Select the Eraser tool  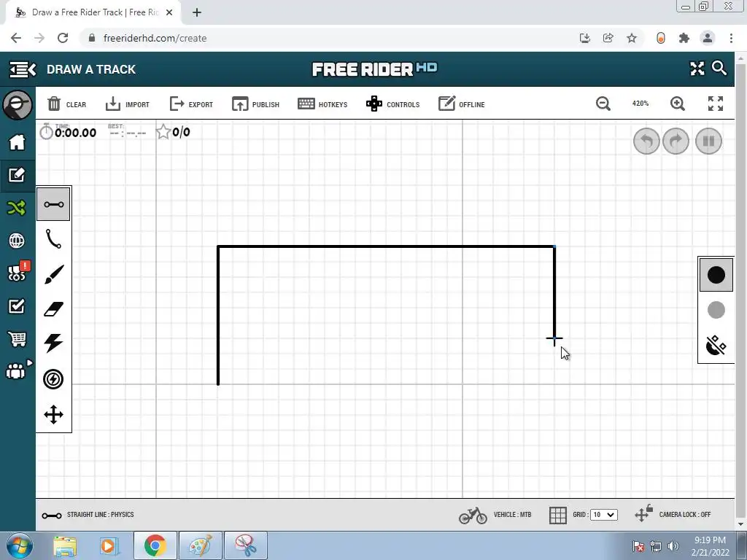[53, 309]
